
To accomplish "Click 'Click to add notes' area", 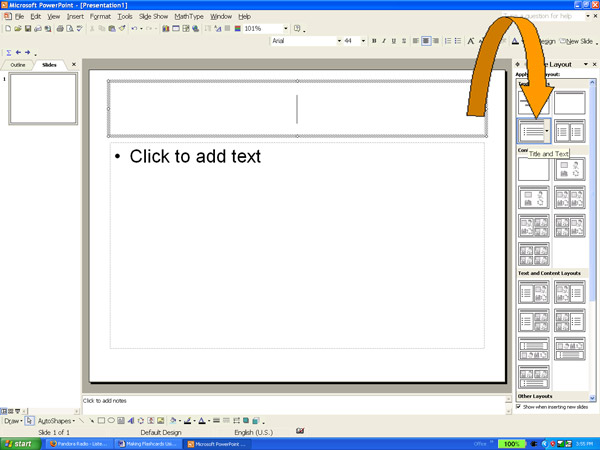I will coord(293,405).
